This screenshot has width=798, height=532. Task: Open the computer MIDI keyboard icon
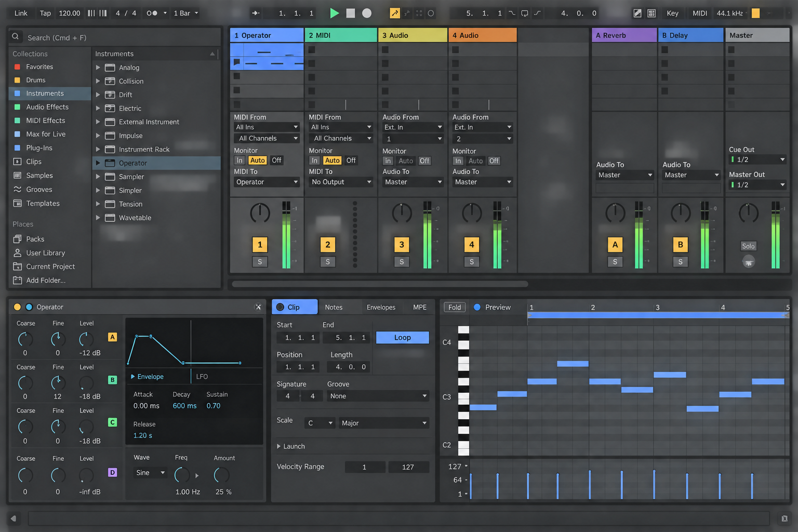(x=651, y=13)
